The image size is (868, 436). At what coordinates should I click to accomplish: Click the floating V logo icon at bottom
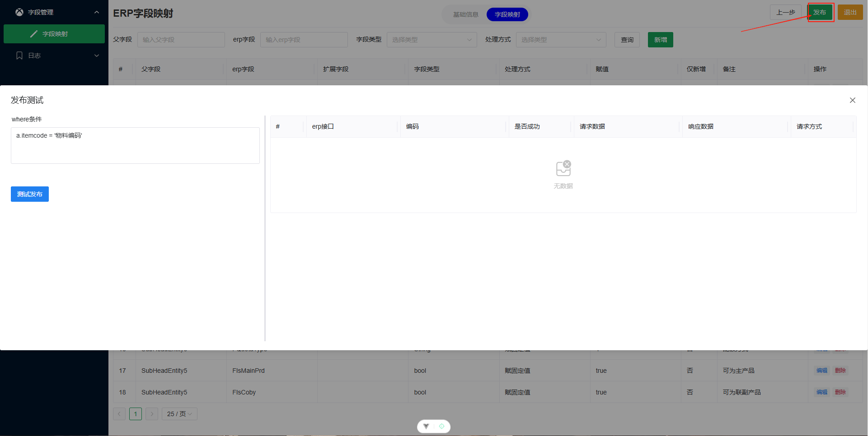426,426
